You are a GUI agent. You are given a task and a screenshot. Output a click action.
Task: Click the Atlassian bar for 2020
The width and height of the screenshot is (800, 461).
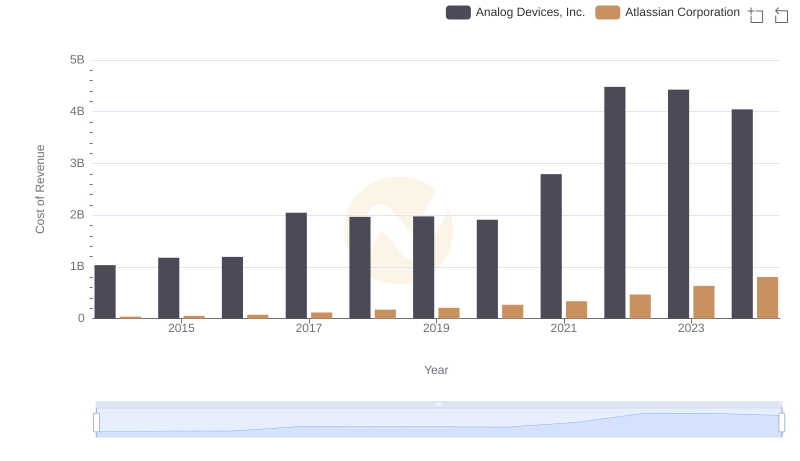pyautogui.click(x=513, y=312)
